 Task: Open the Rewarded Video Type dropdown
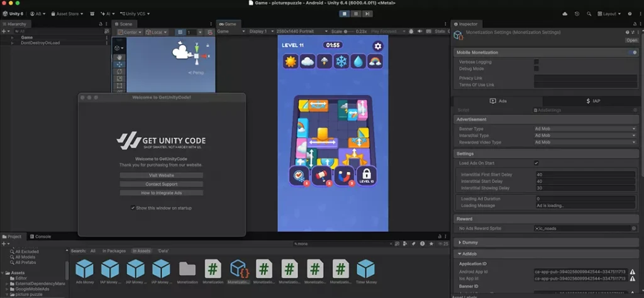pos(586,142)
